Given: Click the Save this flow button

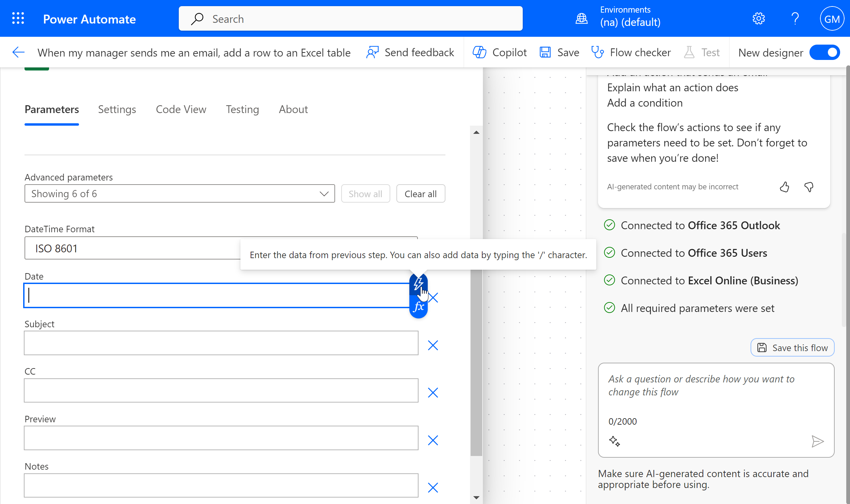Looking at the screenshot, I should coord(792,348).
